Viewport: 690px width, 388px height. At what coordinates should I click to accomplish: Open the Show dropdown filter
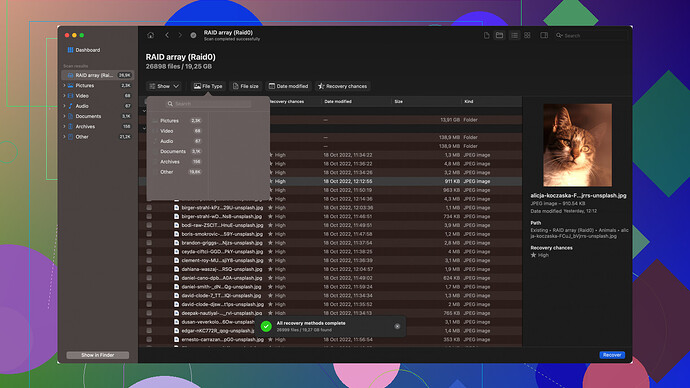(x=164, y=86)
